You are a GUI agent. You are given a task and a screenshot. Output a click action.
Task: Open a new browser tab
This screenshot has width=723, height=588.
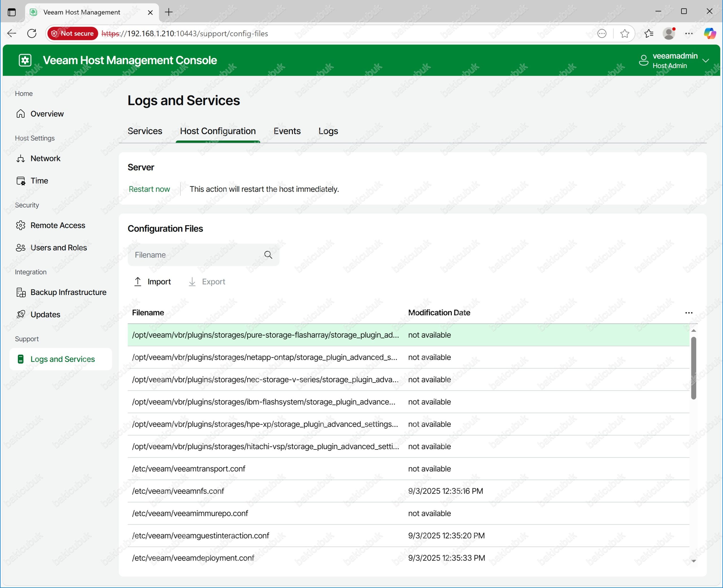click(x=169, y=12)
